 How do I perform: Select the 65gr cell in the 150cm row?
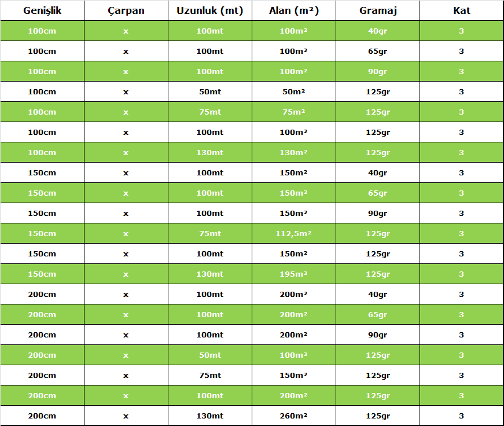click(x=377, y=193)
